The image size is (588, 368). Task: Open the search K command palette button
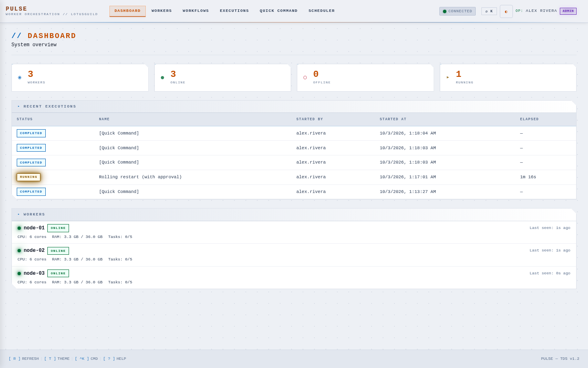click(x=489, y=11)
